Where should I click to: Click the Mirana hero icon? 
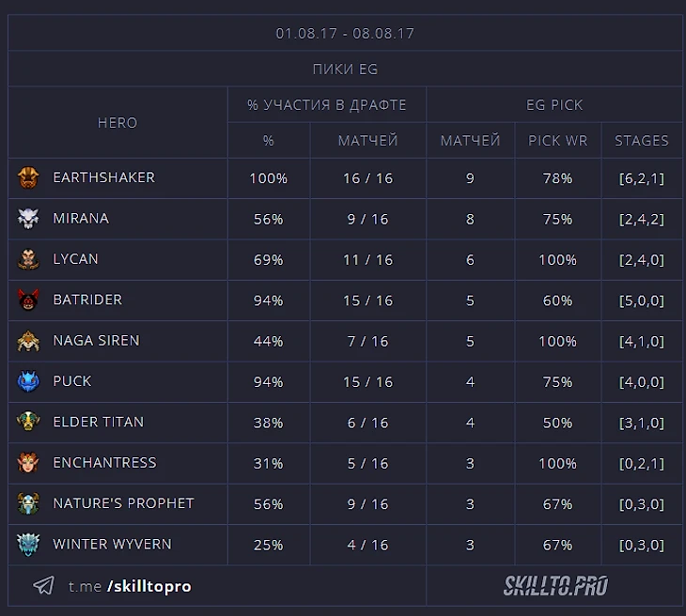[28, 219]
